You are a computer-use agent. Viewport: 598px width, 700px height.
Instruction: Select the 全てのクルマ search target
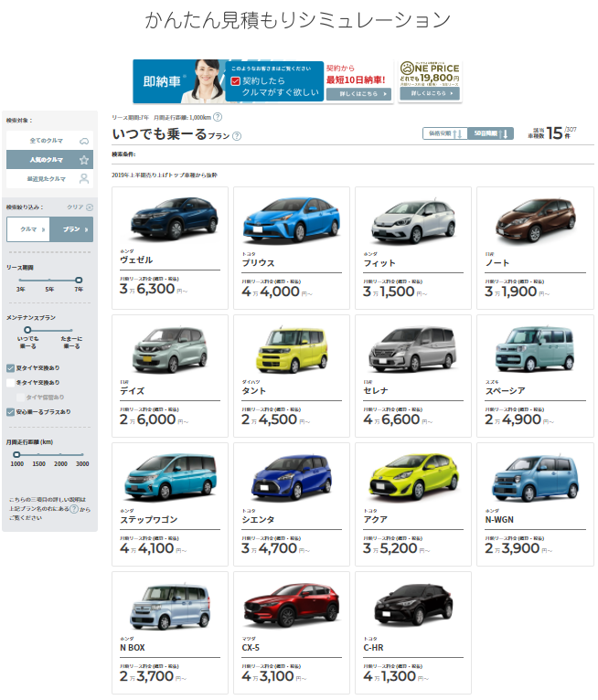[x=49, y=141]
